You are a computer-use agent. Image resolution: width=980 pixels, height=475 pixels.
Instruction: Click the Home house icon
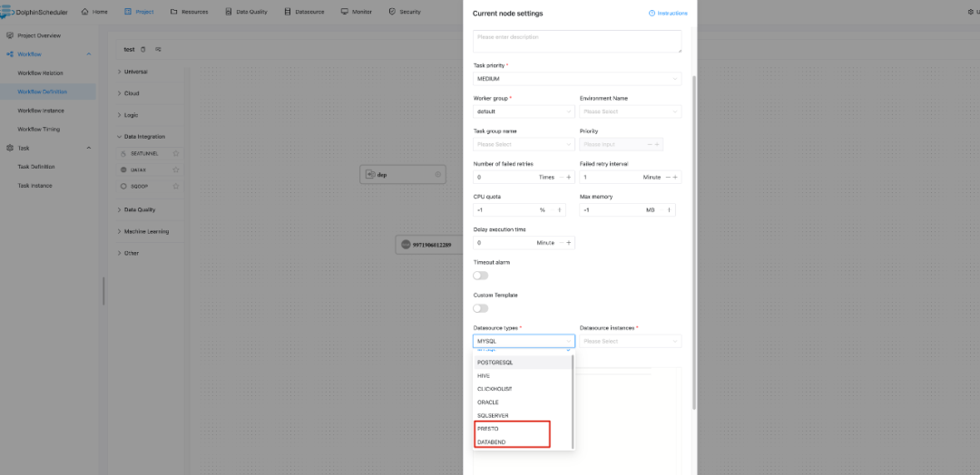click(84, 12)
